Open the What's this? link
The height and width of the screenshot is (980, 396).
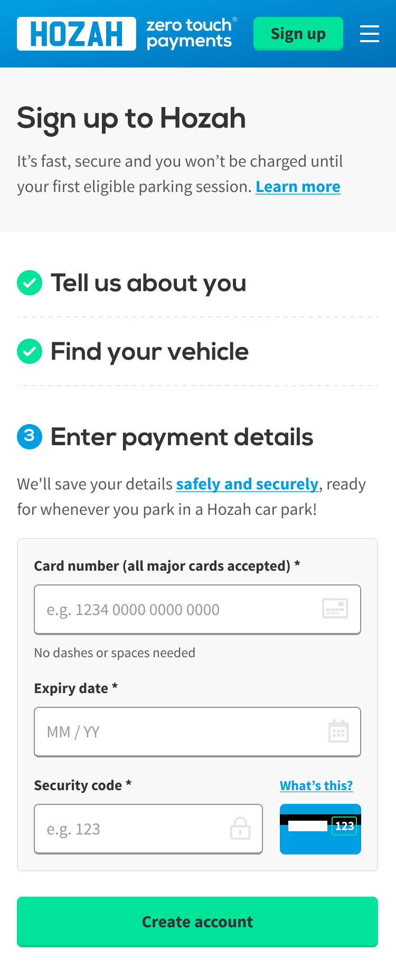(316, 785)
